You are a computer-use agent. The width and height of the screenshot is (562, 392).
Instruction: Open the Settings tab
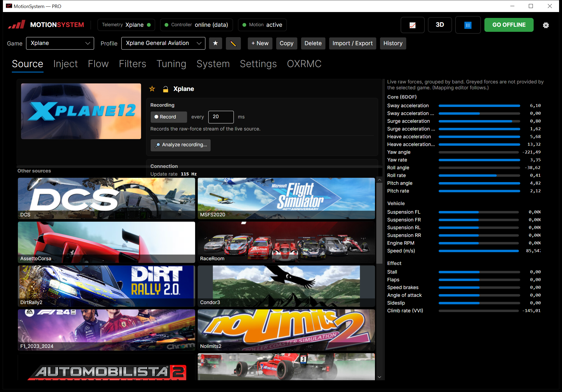(258, 64)
